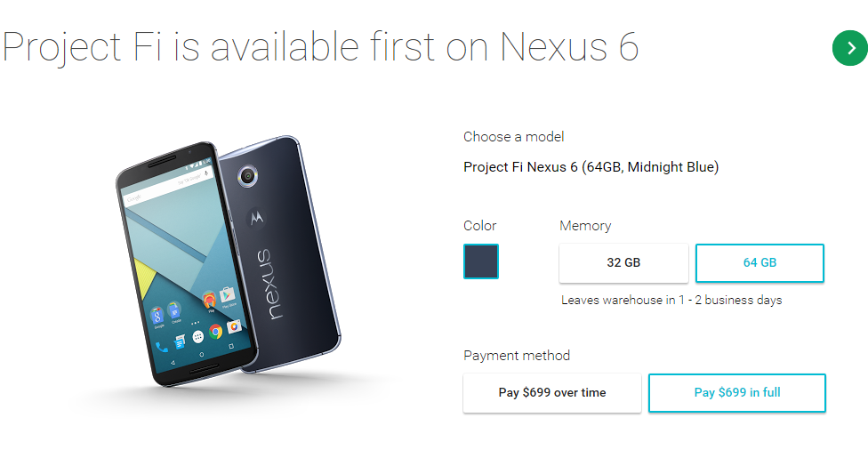Select Pay $699 over time
Viewport: 868px width, 474px height.
point(552,392)
